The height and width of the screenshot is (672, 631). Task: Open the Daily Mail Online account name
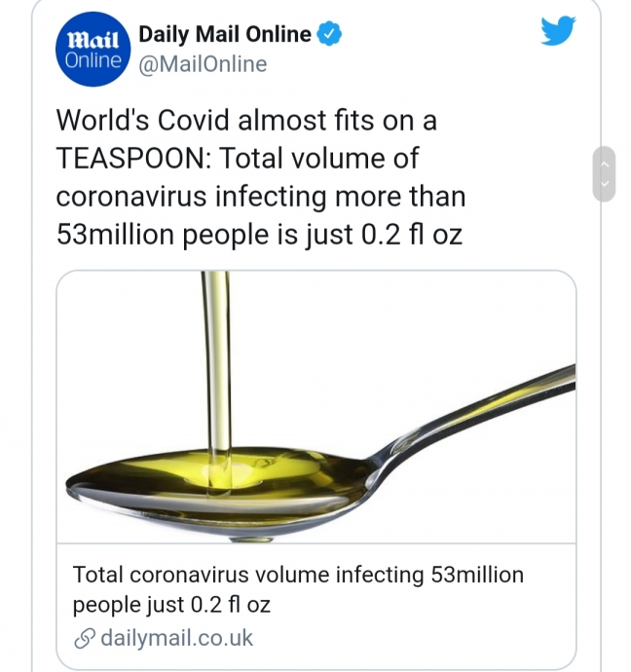click(225, 34)
